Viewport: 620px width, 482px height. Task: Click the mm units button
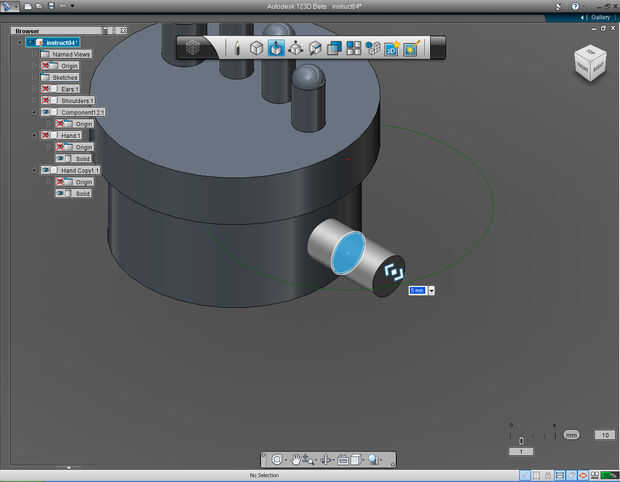coord(572,435)
